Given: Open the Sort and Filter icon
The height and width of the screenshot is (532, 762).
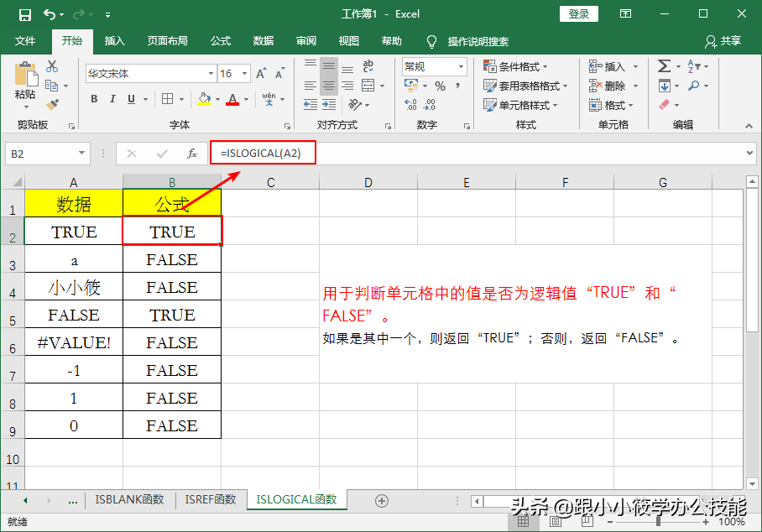Looking at the screenshot, I should [x=695, y=66].
